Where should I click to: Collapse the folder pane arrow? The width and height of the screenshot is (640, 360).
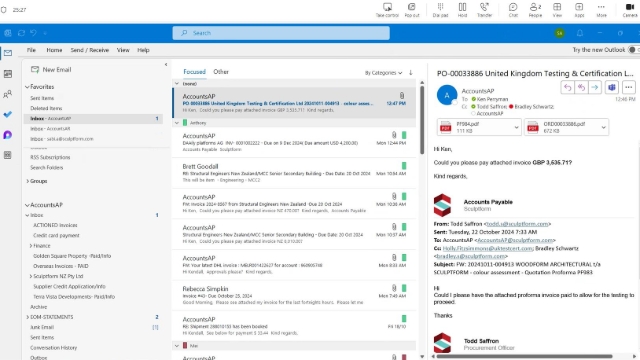point(166,64)
